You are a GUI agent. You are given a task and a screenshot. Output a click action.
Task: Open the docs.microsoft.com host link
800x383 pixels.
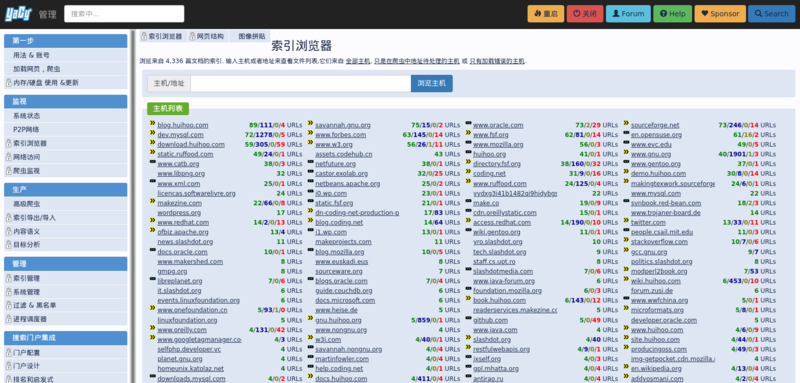point(345,300)
